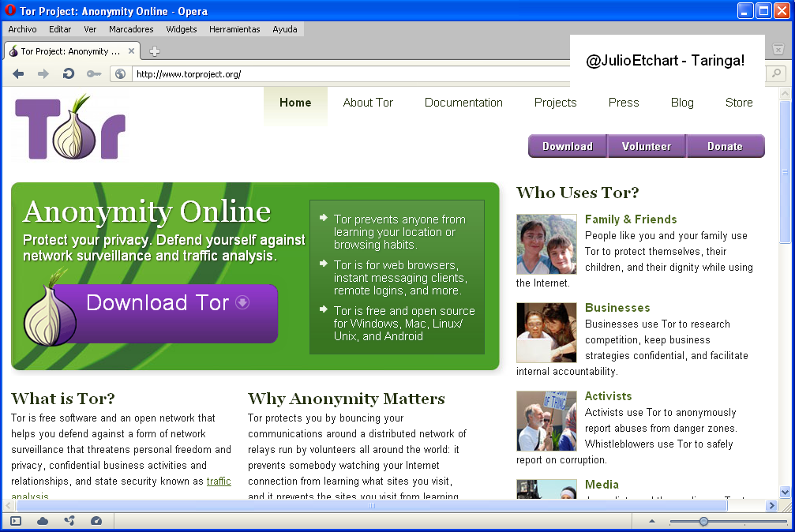Viewport: 795px width, 532px height.
Task: Open the closed tabs trash icon
Action: click(x=778, y=49)
